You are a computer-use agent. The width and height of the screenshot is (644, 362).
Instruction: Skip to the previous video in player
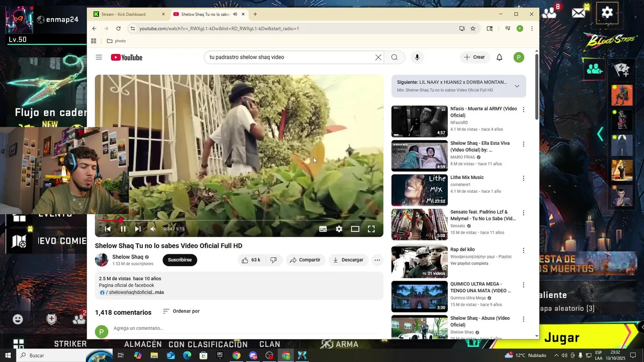pyautogui.click(x=107, y=229)
